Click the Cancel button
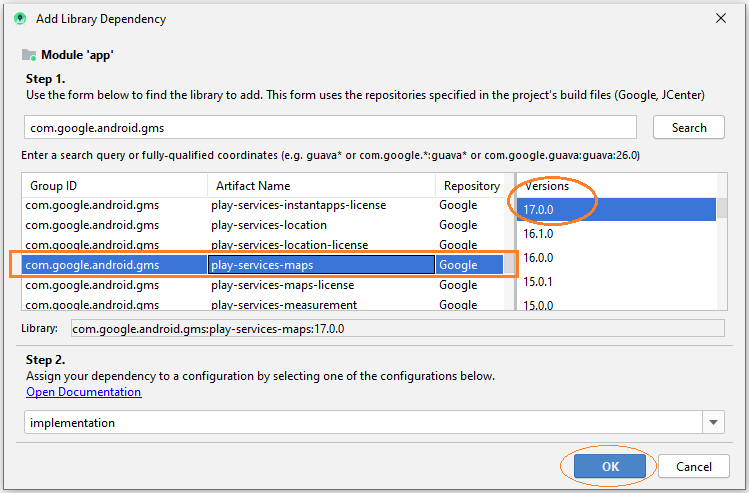Viewport: 749px width, 493px height. (694, 466)
